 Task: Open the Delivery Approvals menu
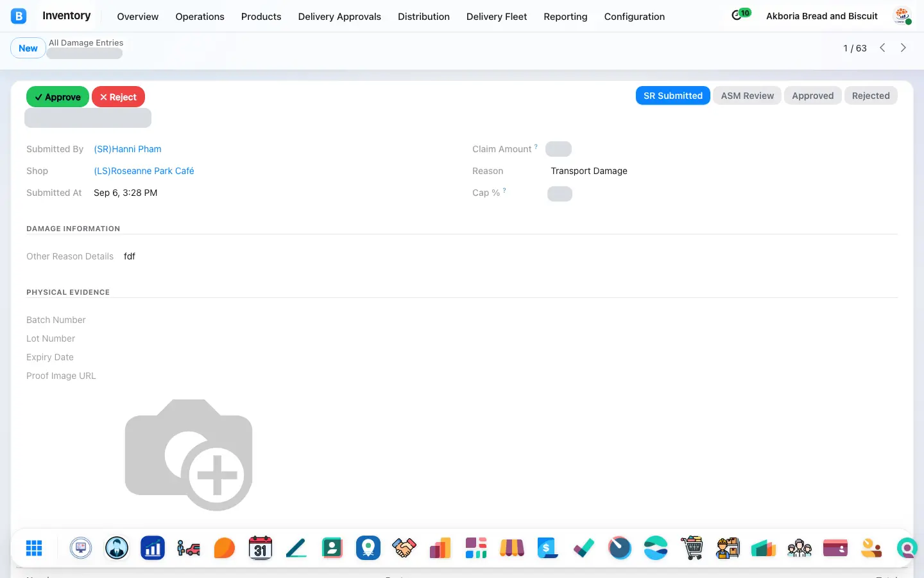coord(339,17)
